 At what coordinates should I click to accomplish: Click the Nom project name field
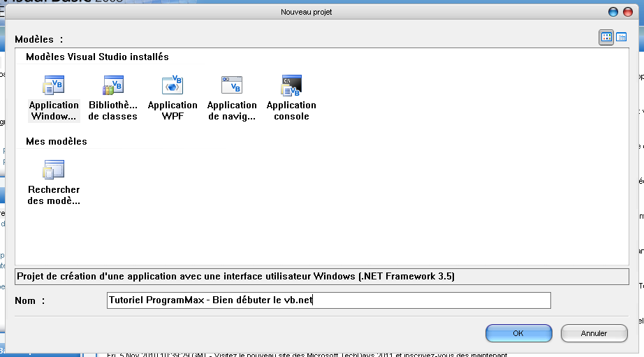[328, 300]
